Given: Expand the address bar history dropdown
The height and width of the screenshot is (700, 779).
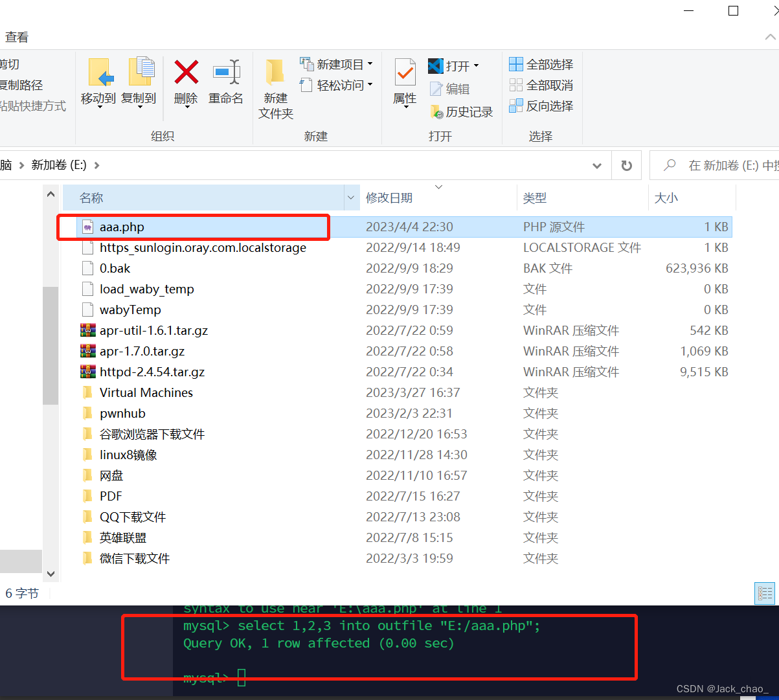Looking at the screenshot, I should coord(596,165).
